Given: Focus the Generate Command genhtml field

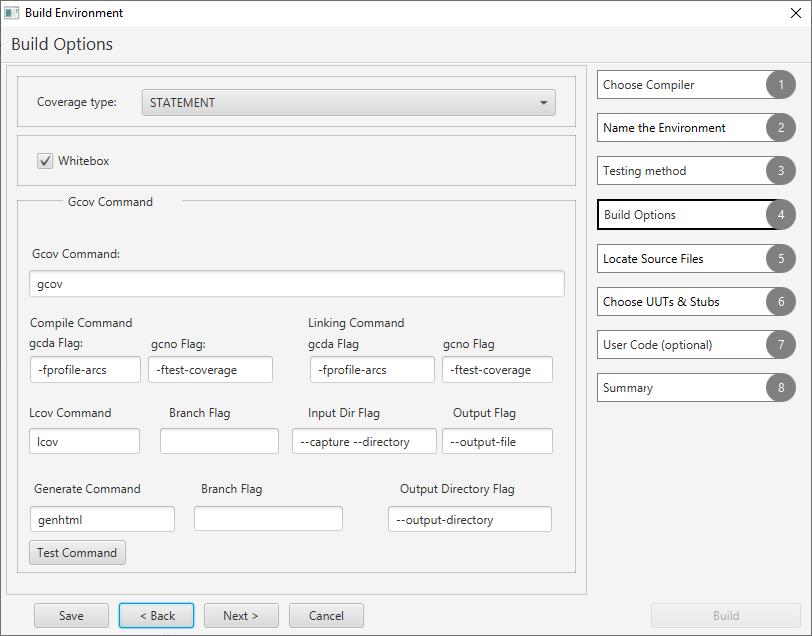Looking at the screenshot, I should (x=103, y=519).
